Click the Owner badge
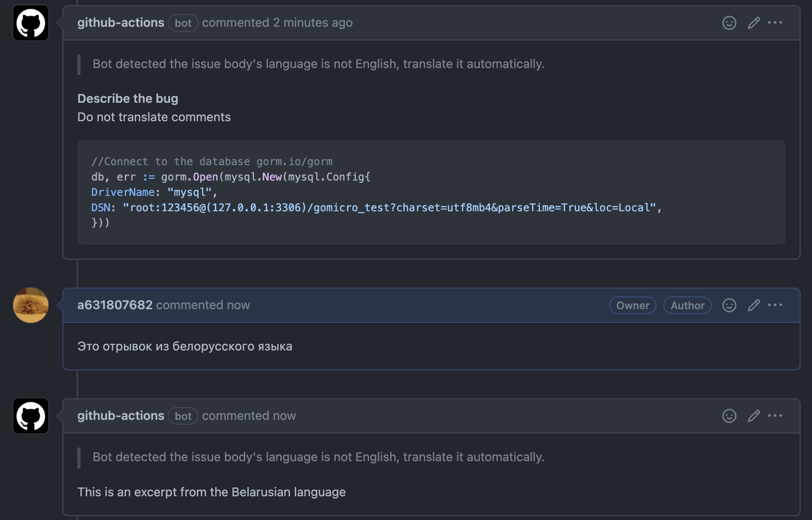Viewport: 812px width, 520px height. tap(632, 306)
